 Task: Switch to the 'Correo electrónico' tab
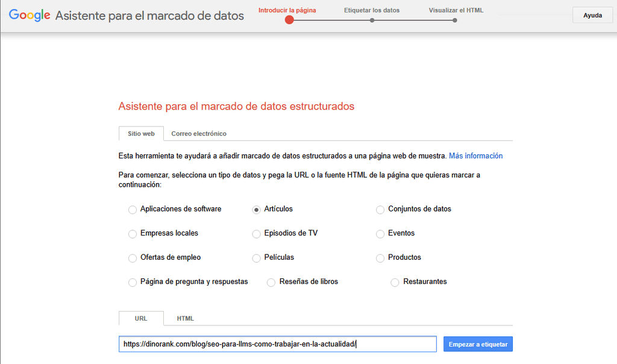[x=199, y=134]
